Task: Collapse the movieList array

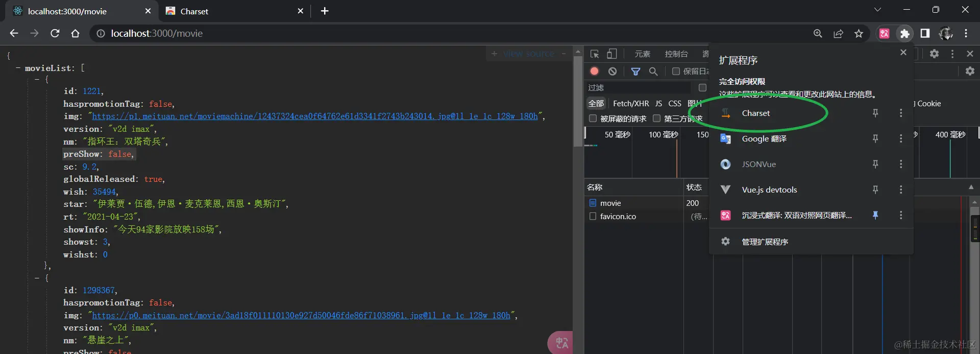Action: (x=18, y=68)
